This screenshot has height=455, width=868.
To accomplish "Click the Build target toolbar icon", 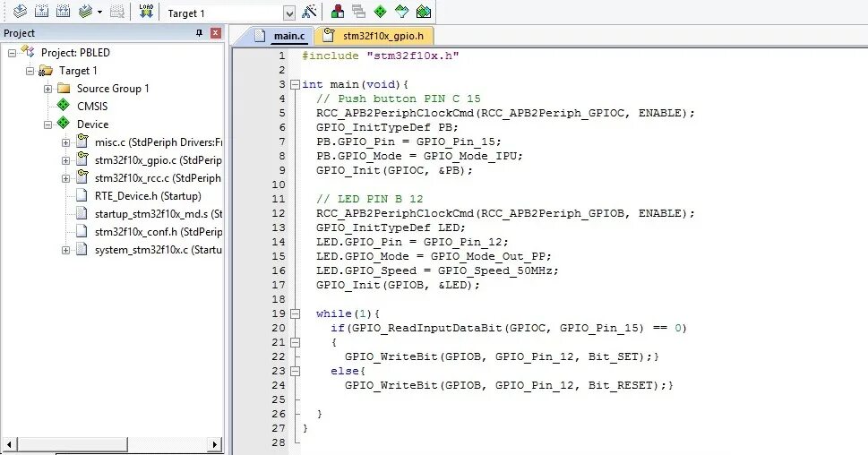I will pos(41,11).
